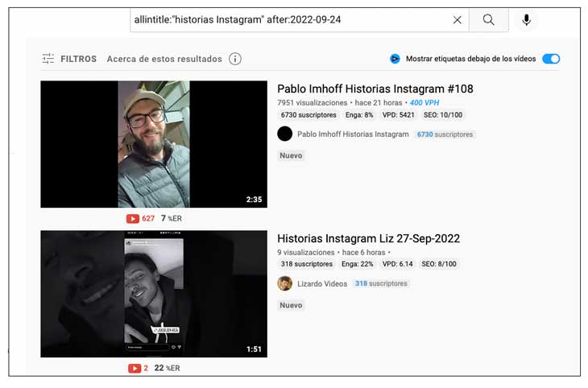Open FILTROS filter options
The image size is (588, 388).
click(78, 59)
